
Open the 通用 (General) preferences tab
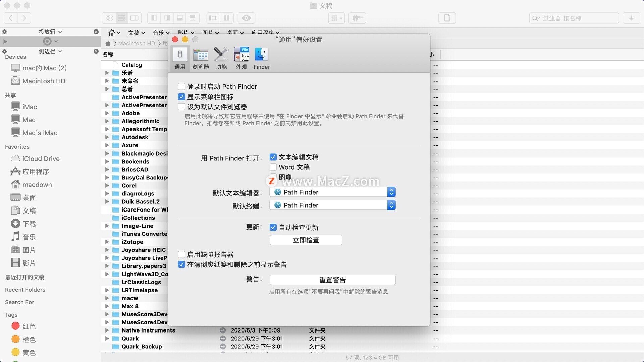(x=180, y=59)
